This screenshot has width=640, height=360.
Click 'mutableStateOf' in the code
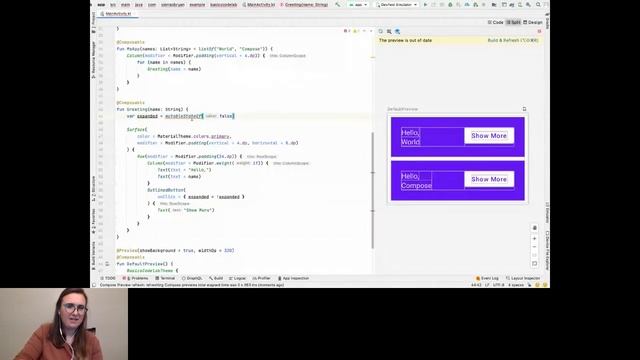(183, 116)
